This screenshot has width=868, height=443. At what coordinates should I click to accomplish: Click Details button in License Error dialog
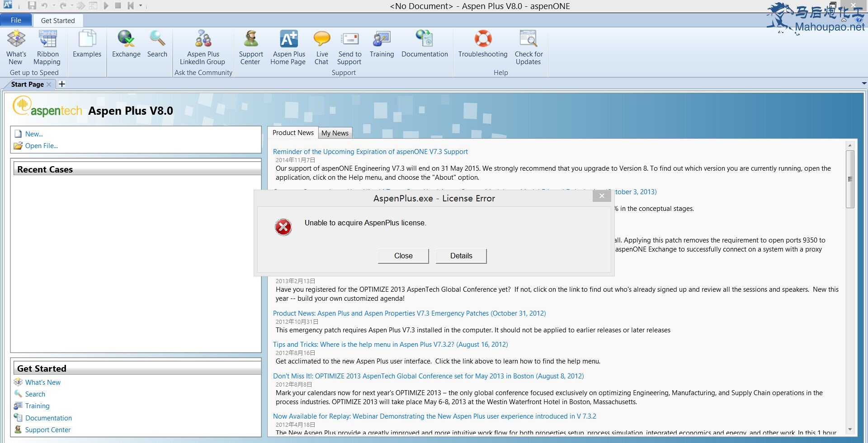pos(461,256)
